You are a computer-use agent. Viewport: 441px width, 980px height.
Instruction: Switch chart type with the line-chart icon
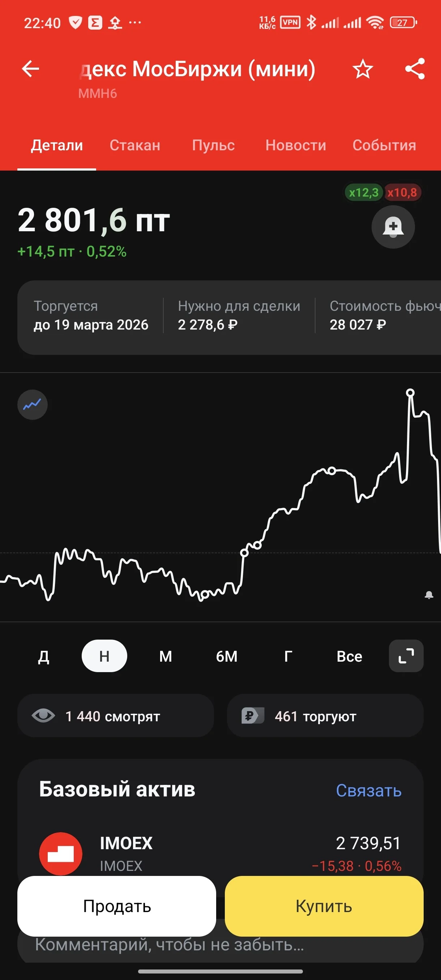[32, 405]
